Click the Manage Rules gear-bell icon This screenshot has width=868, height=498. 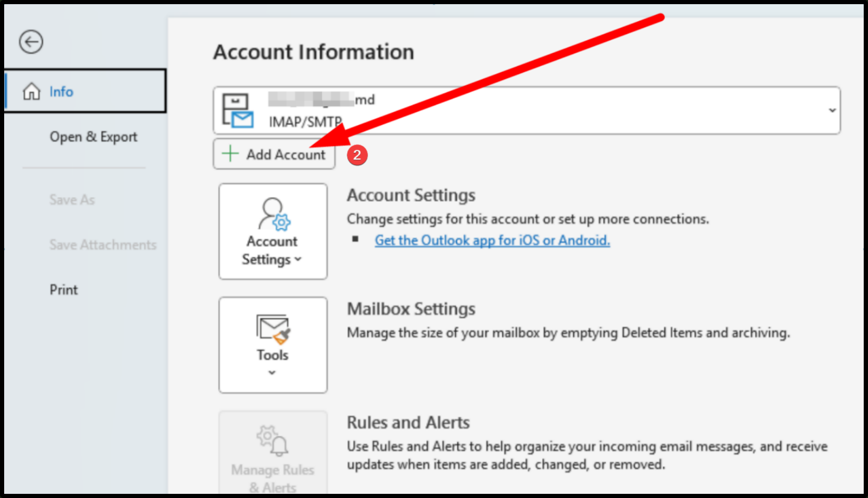click(272, 441)
